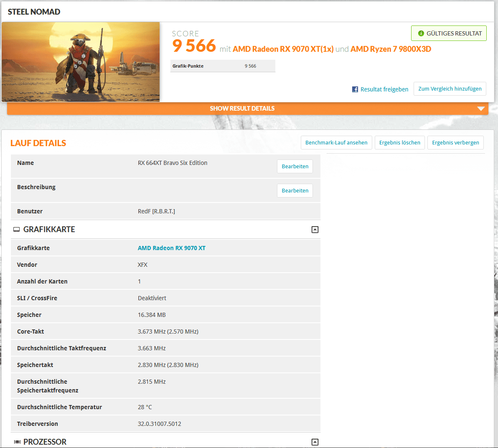The image size is (498, 448).
Task: Click the user value RedF [R.B.R.T.]
Action: tap(156, 211)
